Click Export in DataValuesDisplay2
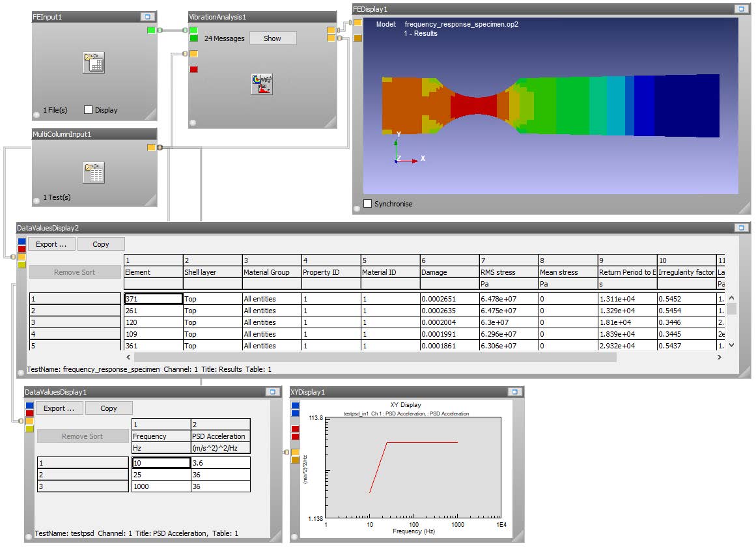The width and height of the screenshot is (756, 547). [51, 244]
